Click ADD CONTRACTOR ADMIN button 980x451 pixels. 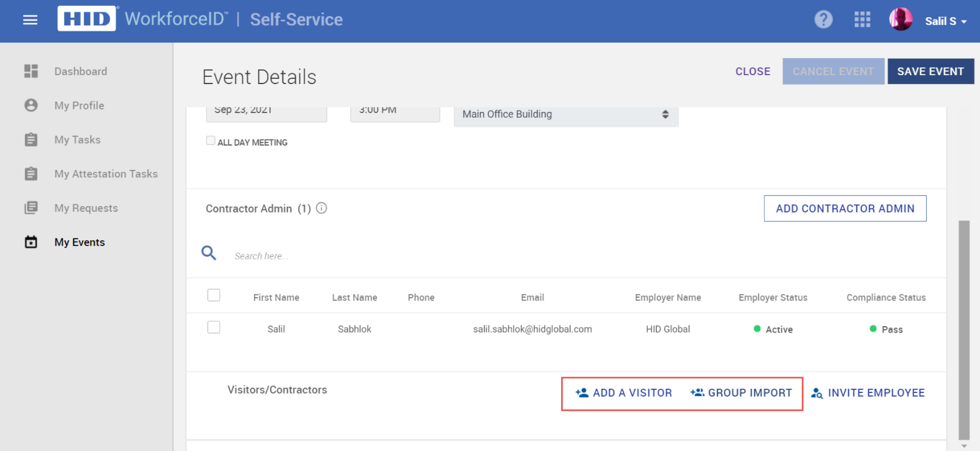point(845,208)
